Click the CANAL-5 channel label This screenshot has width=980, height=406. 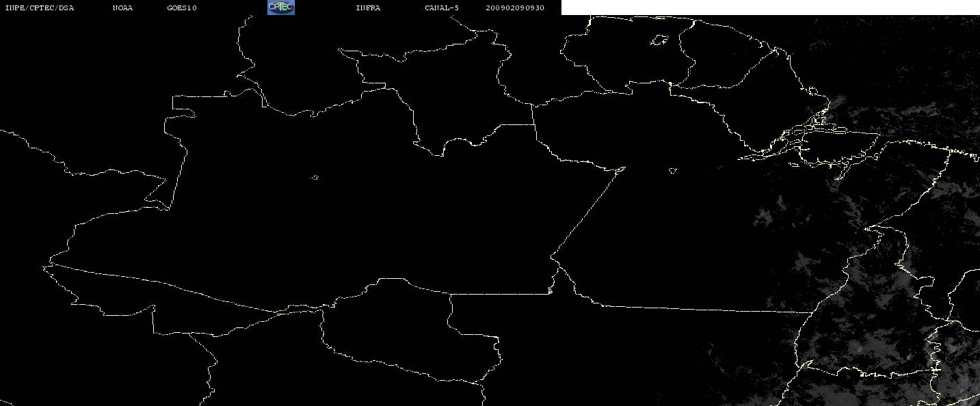pyautogui.click(x=442, y=8)
